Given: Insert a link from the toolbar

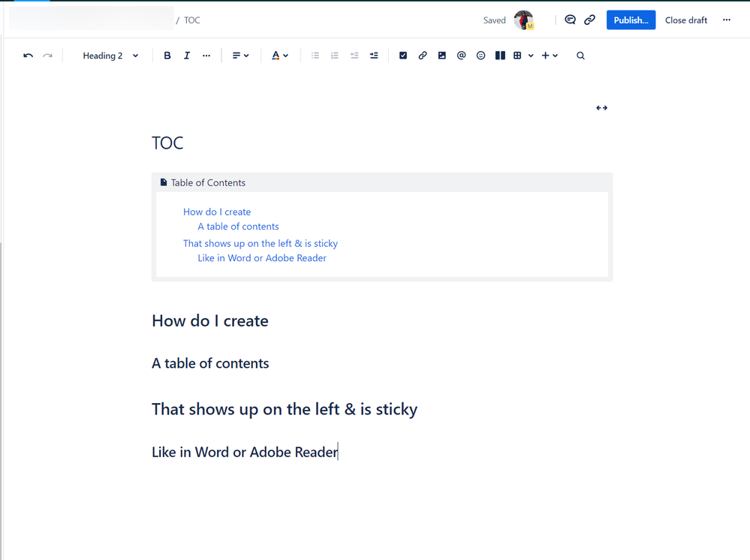Looking at the screenshot, I should coord(423,56).
